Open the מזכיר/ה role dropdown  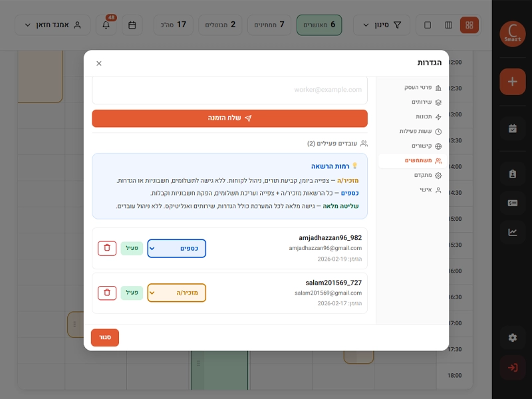pyautogui.click(x=177, y=293)
